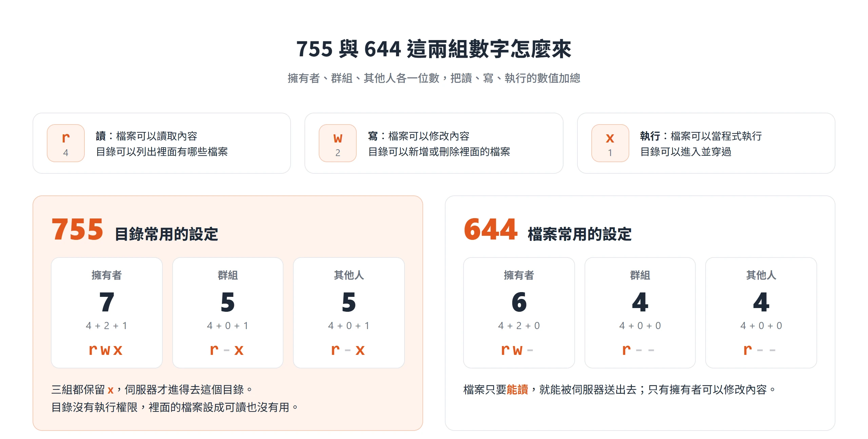Click 'r--' under 644 群組
Image resolution: width=868 pixels, height=439 pixels.
[x=638, y=349]
